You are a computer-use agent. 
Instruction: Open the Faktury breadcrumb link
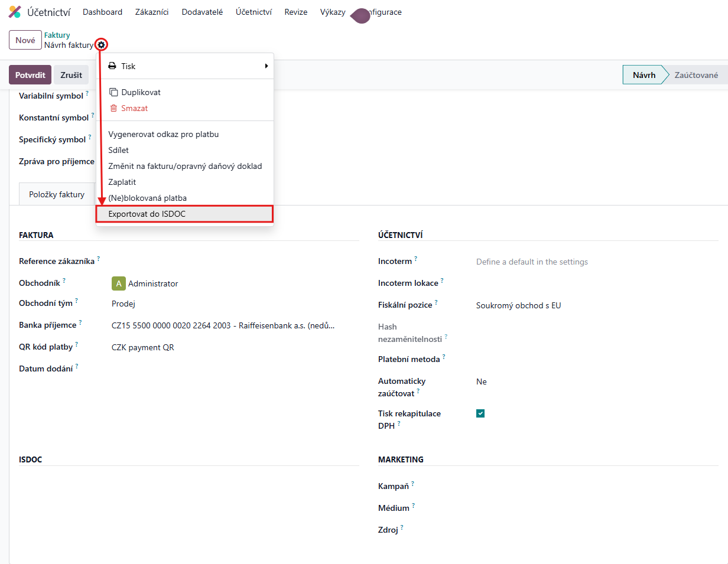pyautogui.click(x=57, y=35)
